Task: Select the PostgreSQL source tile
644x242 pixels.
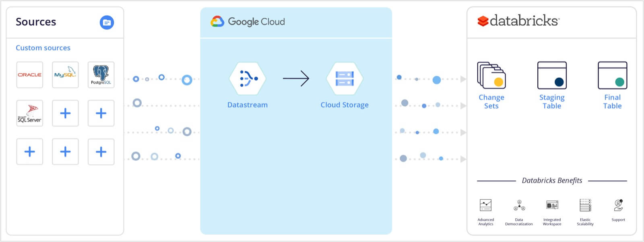Action: pyautogui.click(x=101, y=75)
